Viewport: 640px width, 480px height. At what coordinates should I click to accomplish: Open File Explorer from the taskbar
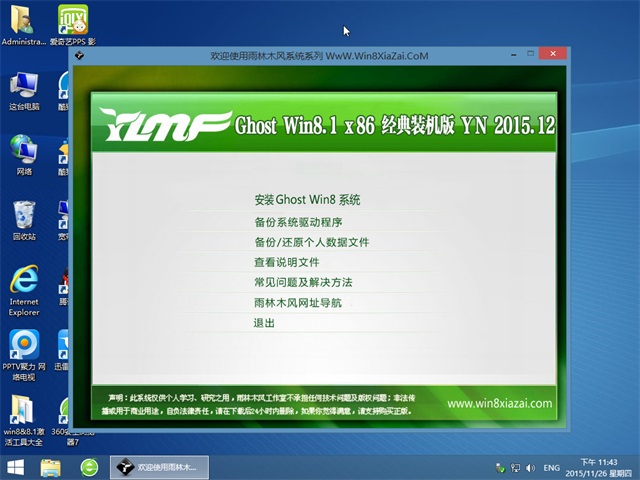(50, 468)
